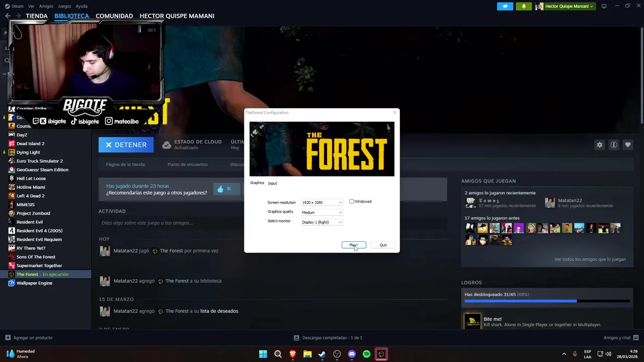The image size is (644, 362).
Task: Select Hotline Miami in the library list
Action: 31,187
